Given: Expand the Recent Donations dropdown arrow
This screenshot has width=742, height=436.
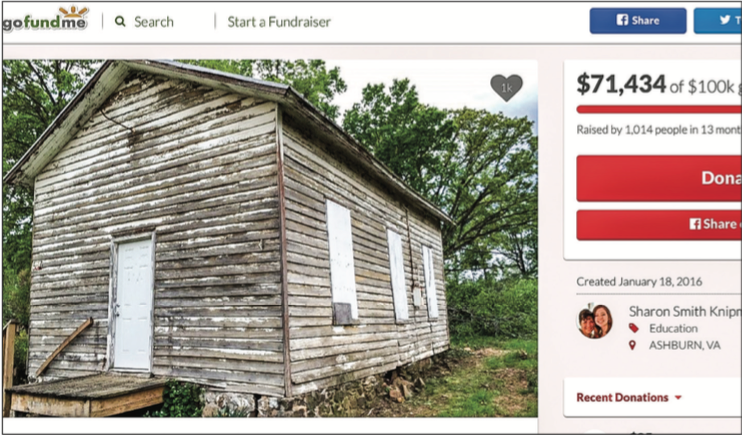Looking at the screenshot, I should pos(678,398).
